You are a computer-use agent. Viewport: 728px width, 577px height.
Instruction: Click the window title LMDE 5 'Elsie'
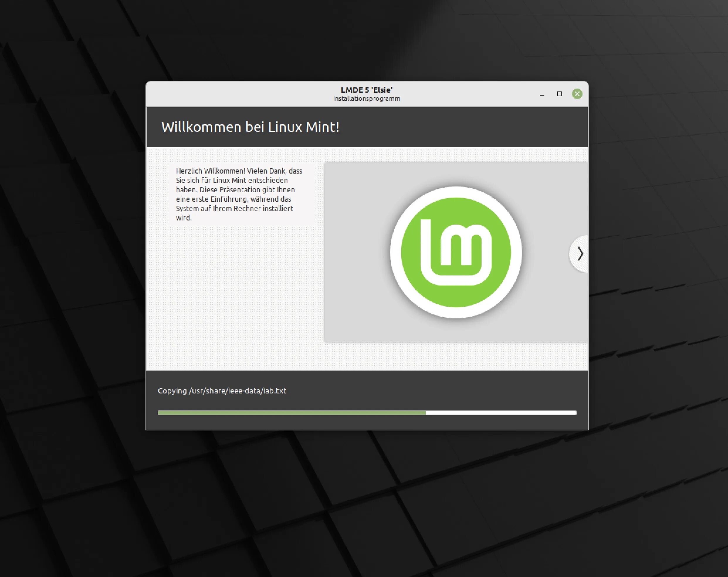click(366, 90)
